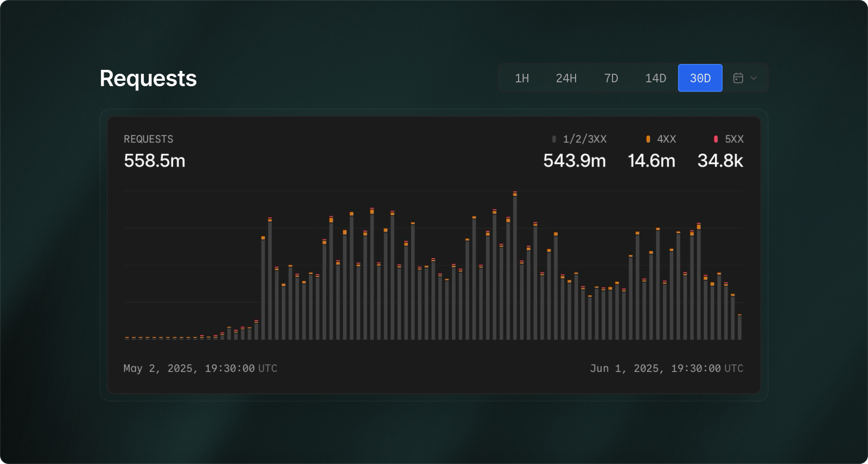
Task: Click the red 5XX legend marker
Action: point(716,139)
